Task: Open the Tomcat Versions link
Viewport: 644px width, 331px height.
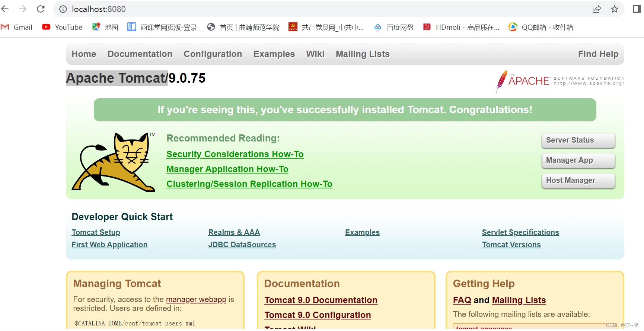Action: 511,245
